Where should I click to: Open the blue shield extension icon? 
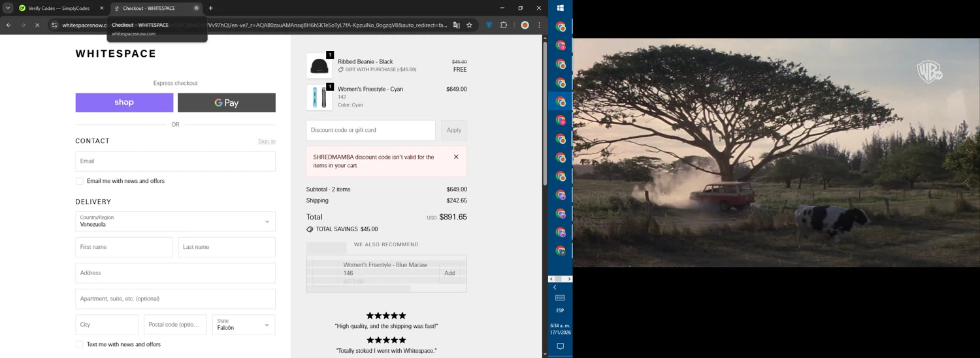pyautogui.click(x=489, y=25)
